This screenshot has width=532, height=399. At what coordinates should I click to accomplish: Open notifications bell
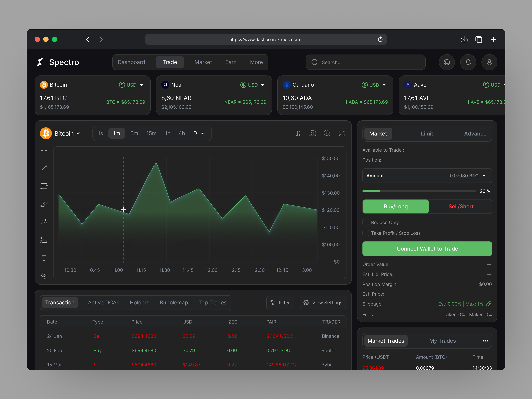468,62
